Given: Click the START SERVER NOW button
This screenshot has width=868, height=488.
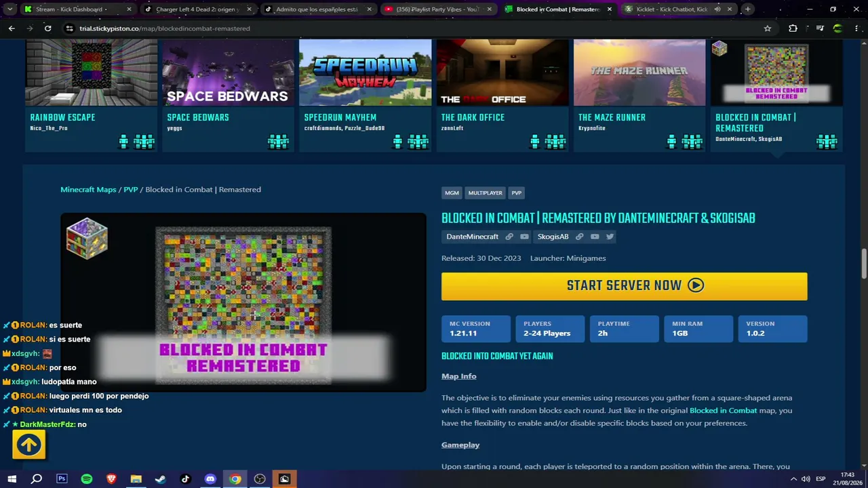Looking at the screenshot, I should tap(624, 286).
